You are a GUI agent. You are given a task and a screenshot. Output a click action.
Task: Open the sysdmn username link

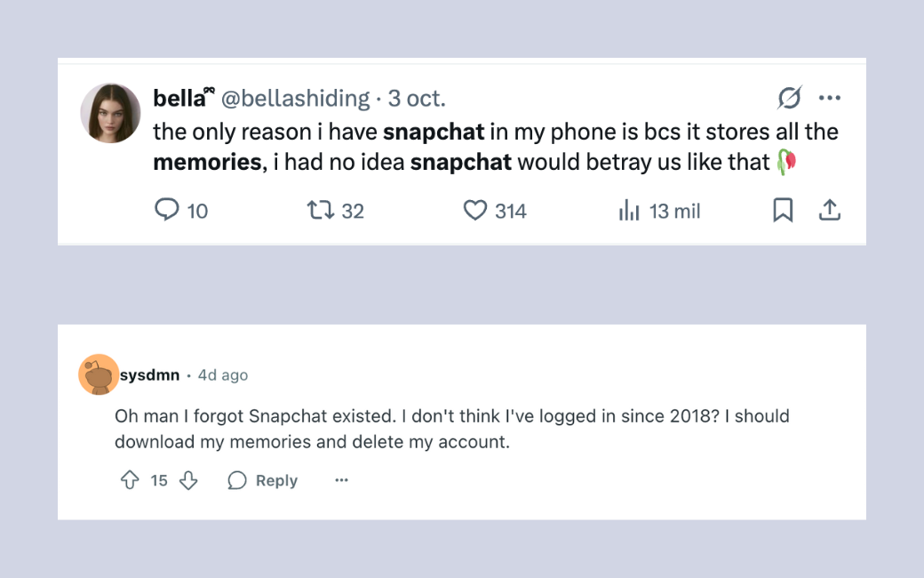pyautogui.click(x=149, y=375)
